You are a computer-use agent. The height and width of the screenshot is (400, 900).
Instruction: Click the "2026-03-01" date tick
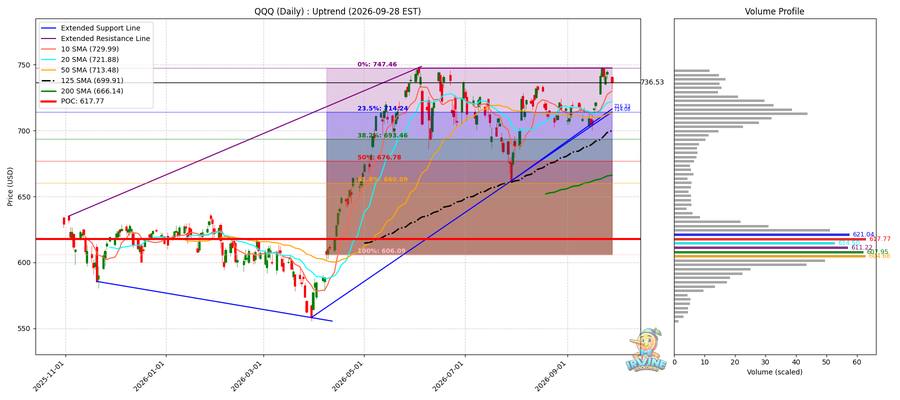[250, 376]
